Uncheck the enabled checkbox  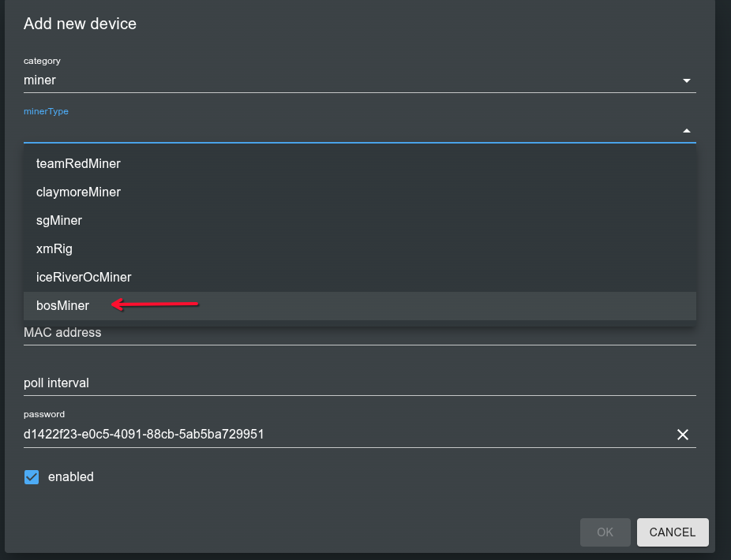32,477
